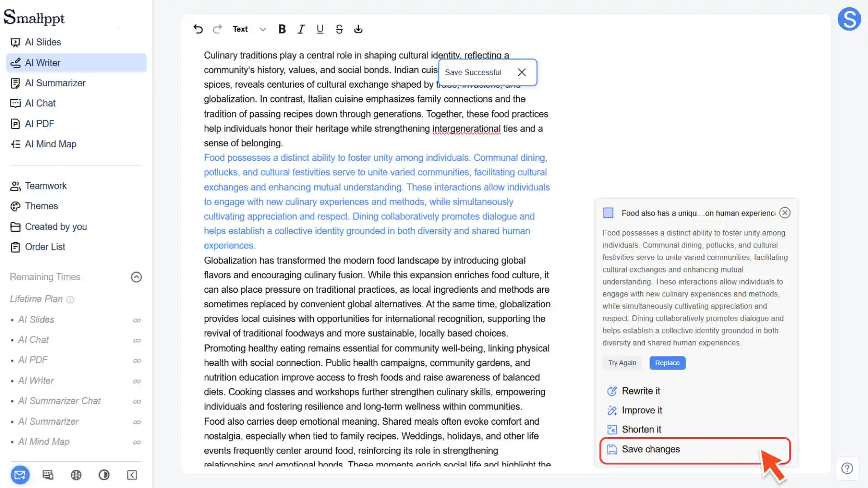Click the Order List clipboard icon

pyautogui.click(x=15, y=247)
